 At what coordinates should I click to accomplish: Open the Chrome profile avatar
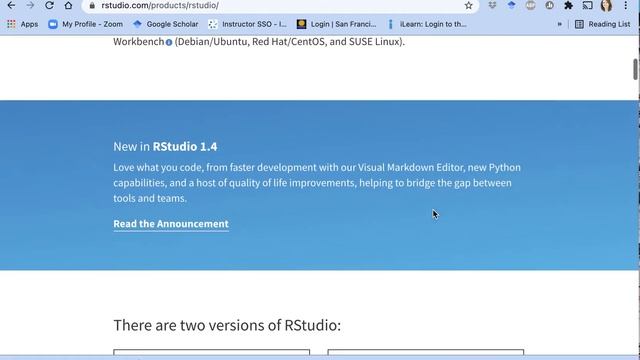607,5
